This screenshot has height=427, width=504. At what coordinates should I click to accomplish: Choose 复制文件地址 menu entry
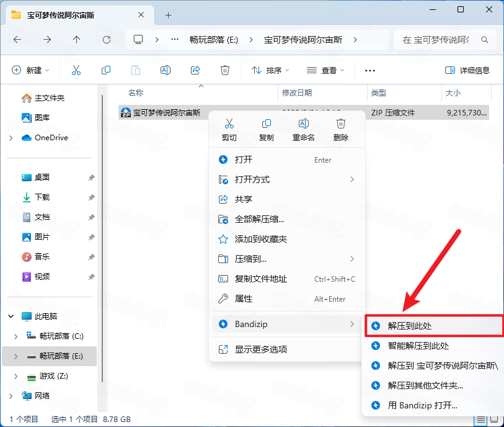click(x=287, y=279)
